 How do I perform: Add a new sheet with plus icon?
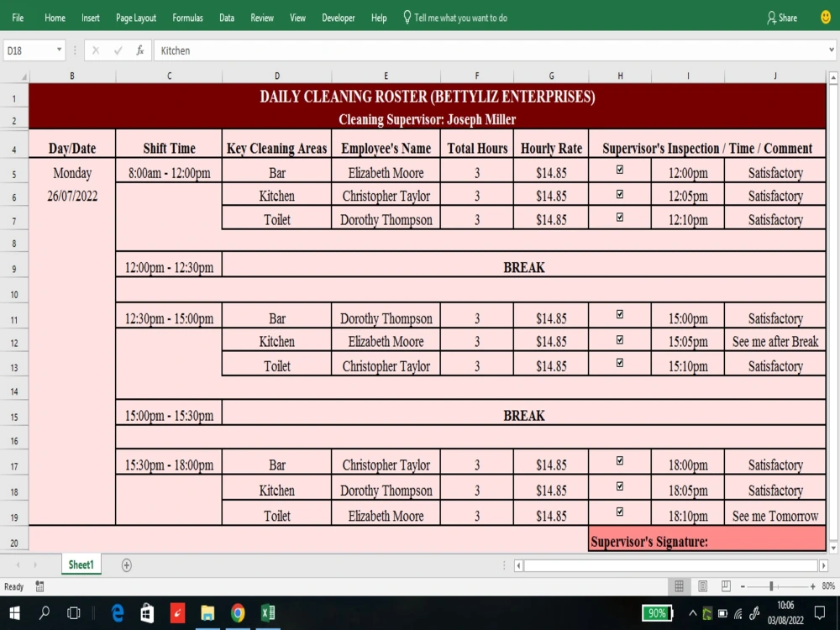pos(127,565)
